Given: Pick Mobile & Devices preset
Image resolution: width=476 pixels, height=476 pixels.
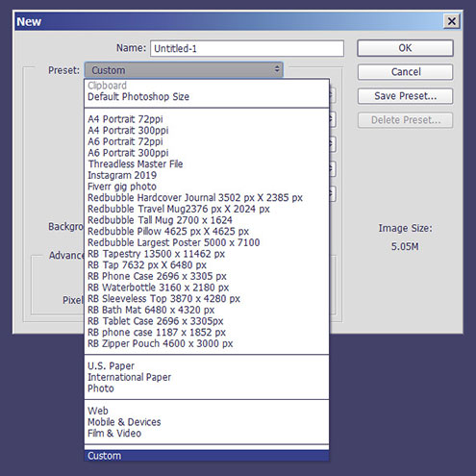Looking at the screenshot, I should click(207, 422).
